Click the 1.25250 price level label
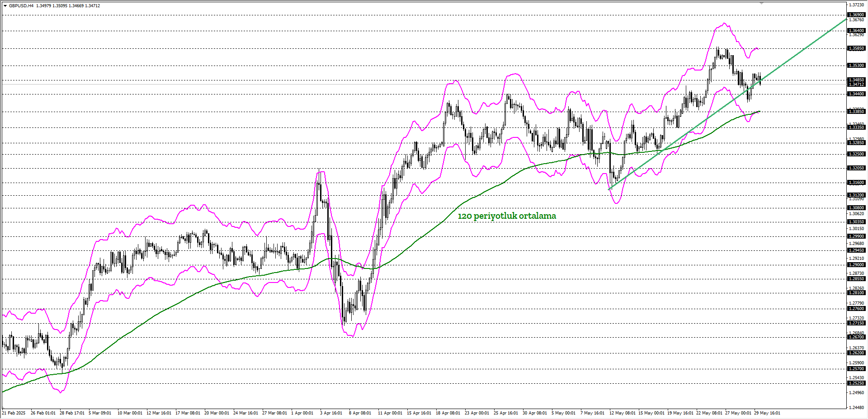Viewport: 868px width, 419px height. click(856, 383)
